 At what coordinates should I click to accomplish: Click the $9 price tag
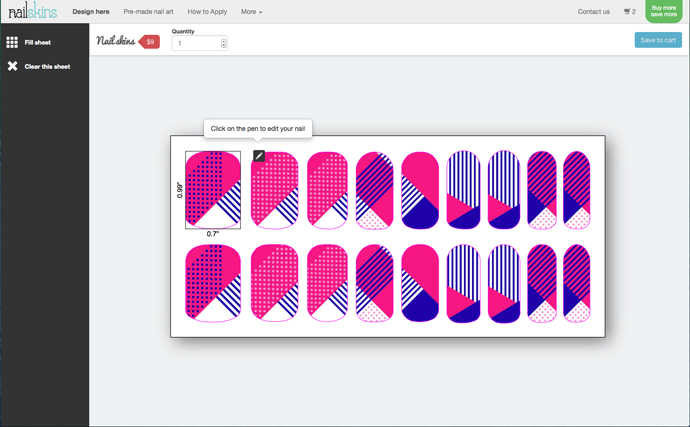(x=149, y=42)
